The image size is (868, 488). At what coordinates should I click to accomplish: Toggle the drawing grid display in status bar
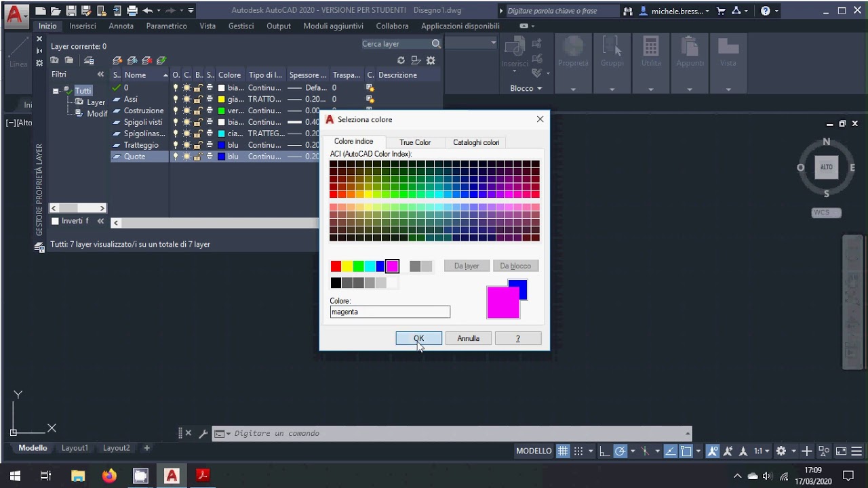click(x=562, y=451)
